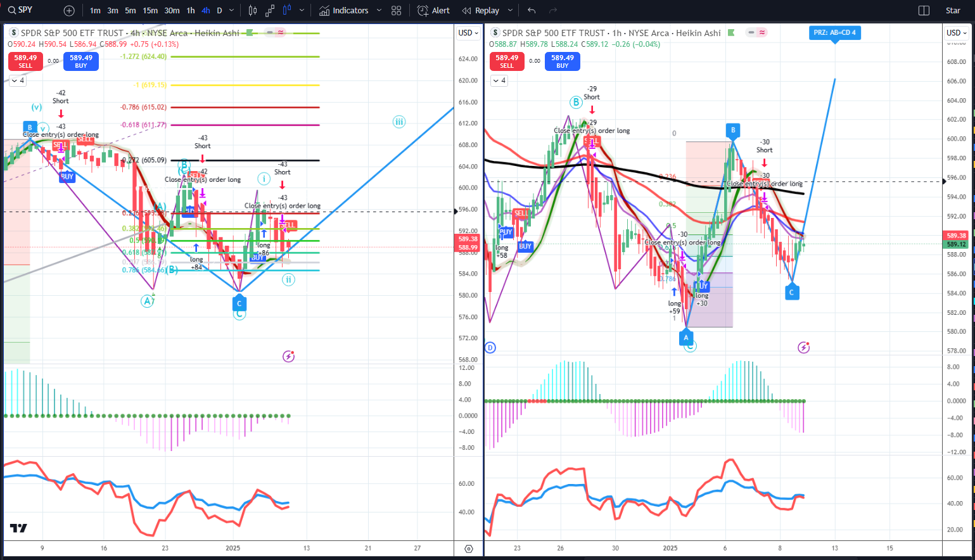The image size is (975, 560).
Task: Click the blue B point marker on 4h chart
Action: pyautogui.click(x=30, y=127)
